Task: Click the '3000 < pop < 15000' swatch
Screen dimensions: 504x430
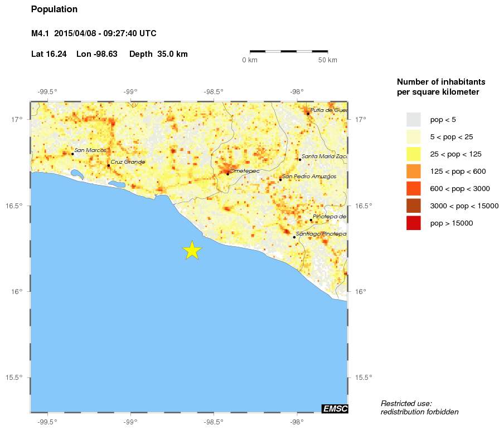Action: point(413,206)
